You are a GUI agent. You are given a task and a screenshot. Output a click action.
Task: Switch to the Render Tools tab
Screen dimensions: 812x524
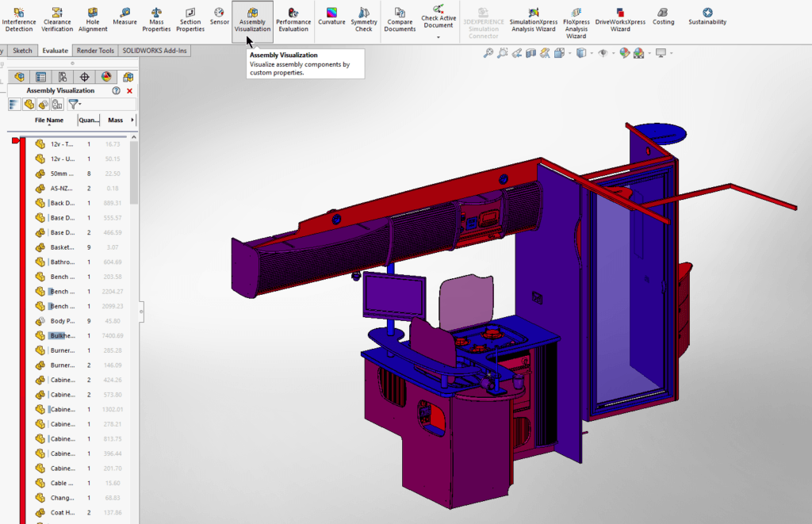[x=95, y=51]
